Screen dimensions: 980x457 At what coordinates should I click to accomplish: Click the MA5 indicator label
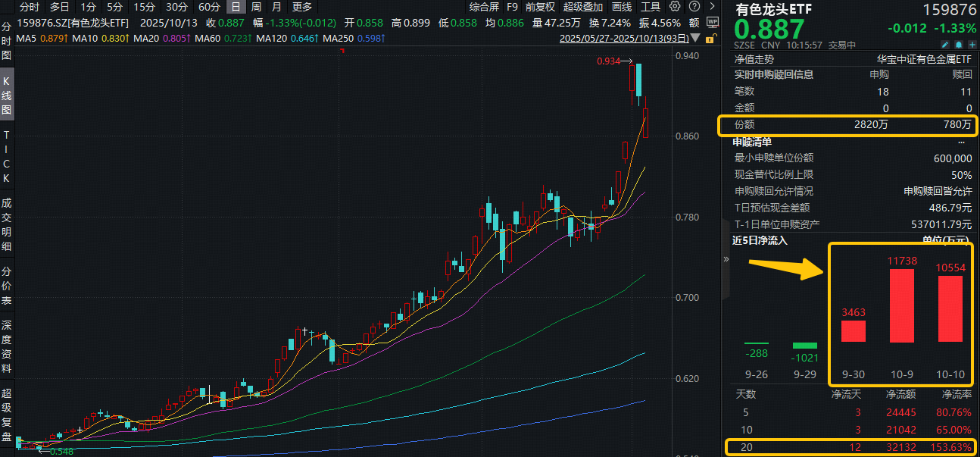tap(26, 38)
